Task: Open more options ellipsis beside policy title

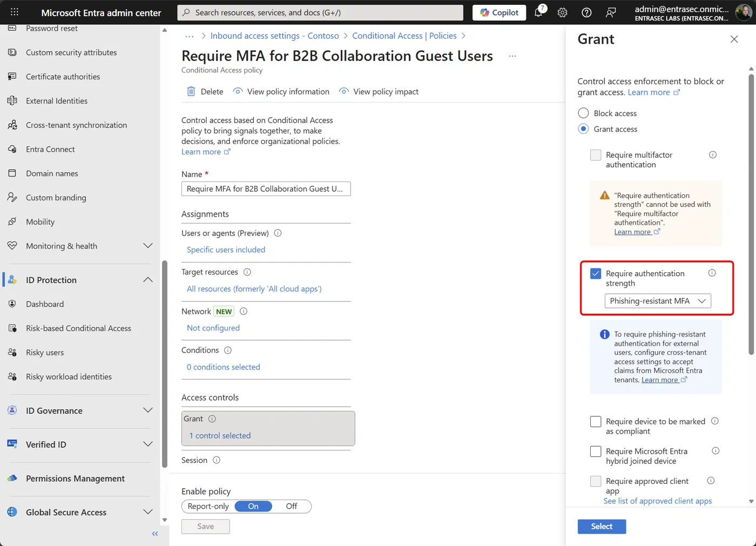Action: pyautogui.click(x=512, y=56)
